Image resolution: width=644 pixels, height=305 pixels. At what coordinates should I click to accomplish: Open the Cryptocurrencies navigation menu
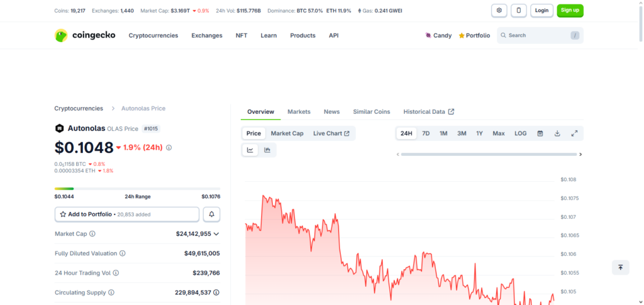pyautogui.click(x=153, y=36)
